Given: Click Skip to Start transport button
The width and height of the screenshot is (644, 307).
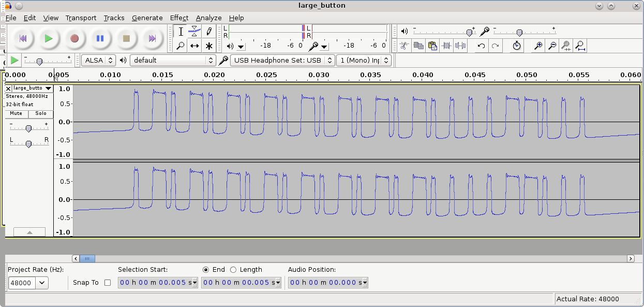Looking at the screenshot, I should (x=23, y=38).
